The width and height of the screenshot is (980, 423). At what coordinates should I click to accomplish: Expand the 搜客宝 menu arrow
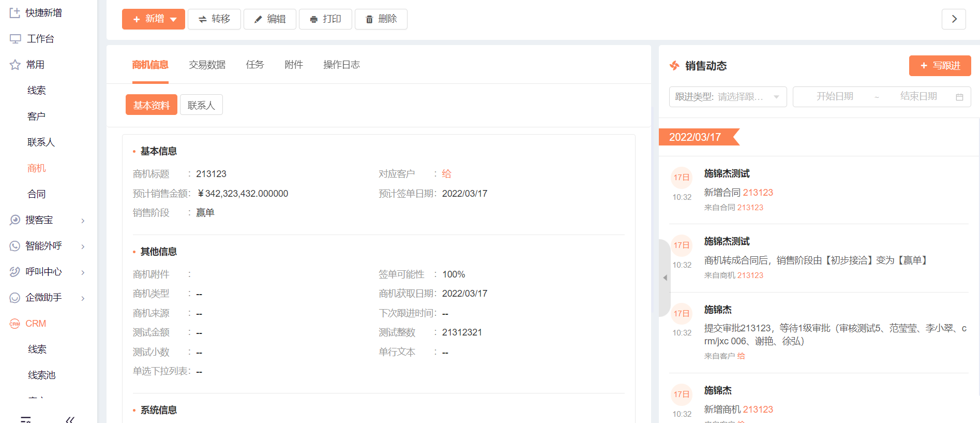(83, 221)
